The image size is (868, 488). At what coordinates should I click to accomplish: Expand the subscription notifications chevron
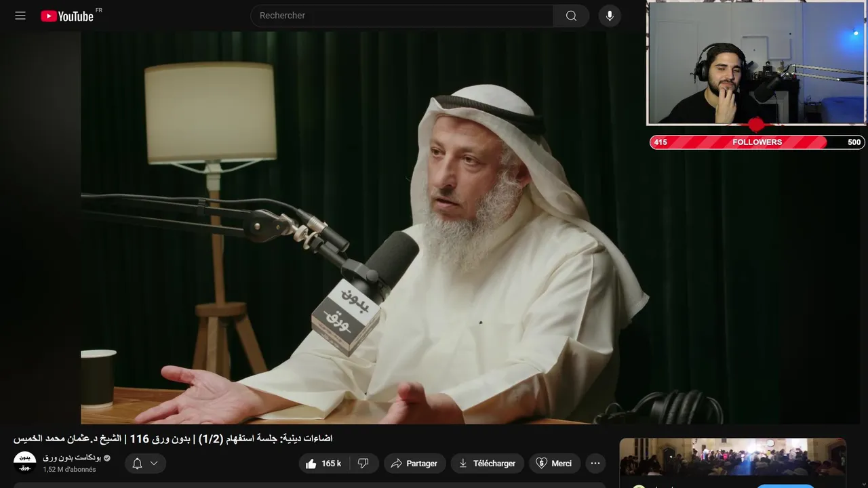pyautogui.click(x=154, y=464)
